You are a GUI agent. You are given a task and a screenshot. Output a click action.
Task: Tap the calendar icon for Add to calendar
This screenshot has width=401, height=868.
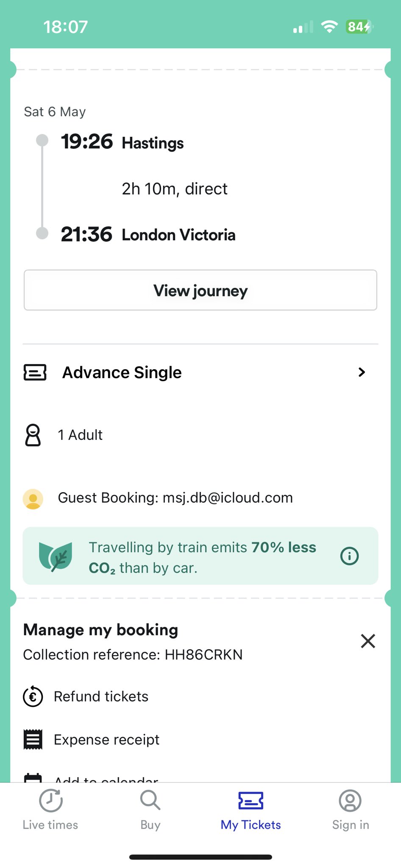(33, 778)
